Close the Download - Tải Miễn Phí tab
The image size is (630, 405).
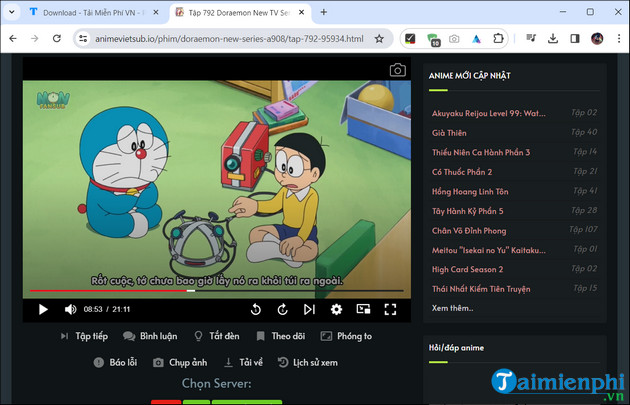156,12
